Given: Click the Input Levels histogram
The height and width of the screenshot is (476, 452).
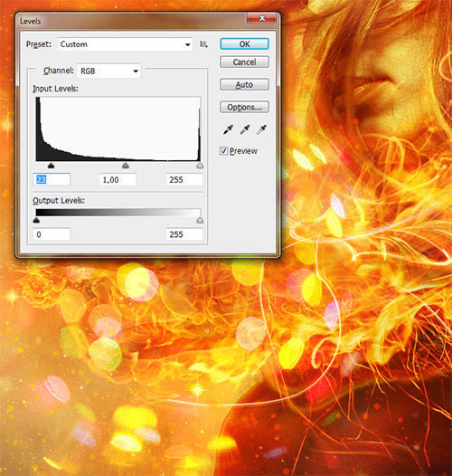Looking at the screenshot, I should [118, 129].
